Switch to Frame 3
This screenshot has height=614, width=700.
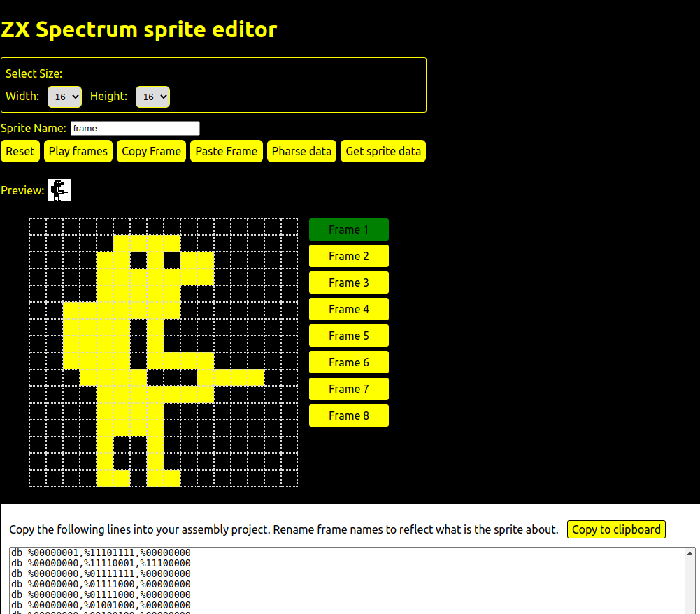[x=349, y=283]
